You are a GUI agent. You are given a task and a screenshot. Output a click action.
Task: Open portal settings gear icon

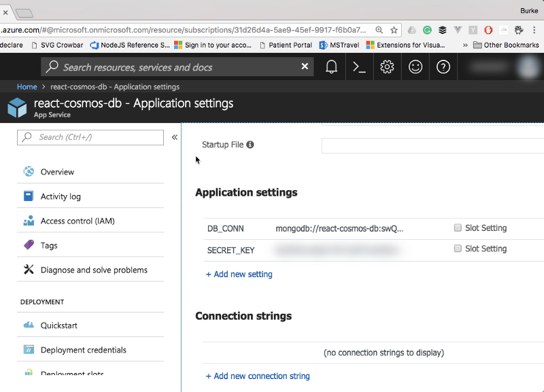click(x=387, y=67)
